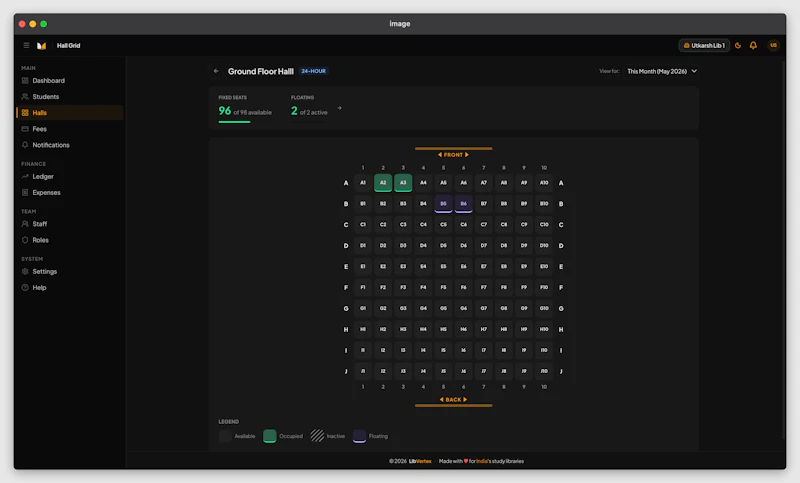This screenshot has height=483, width=800.
Task: Click the 96 of 98 available stat
Action: tap(245, 111)
